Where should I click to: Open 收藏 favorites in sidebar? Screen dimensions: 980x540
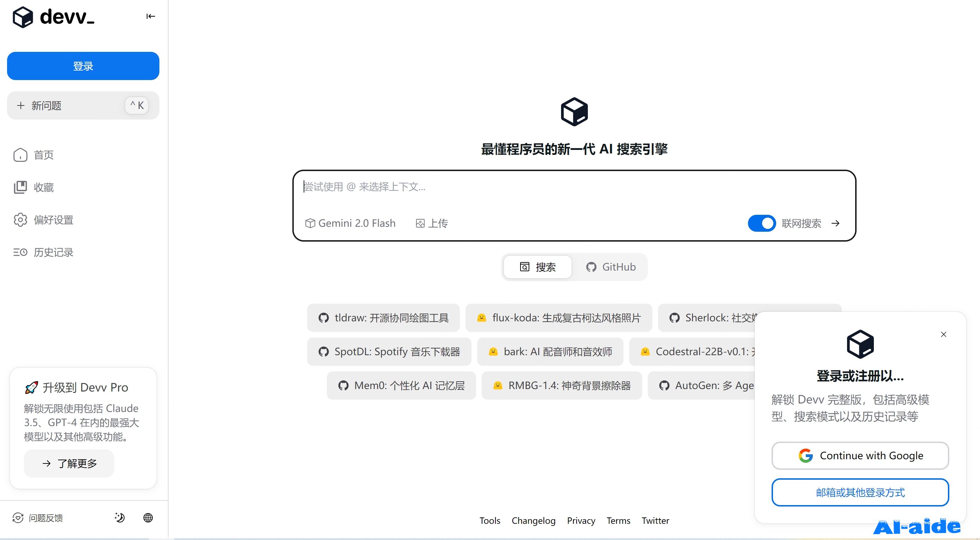(34, 187)
